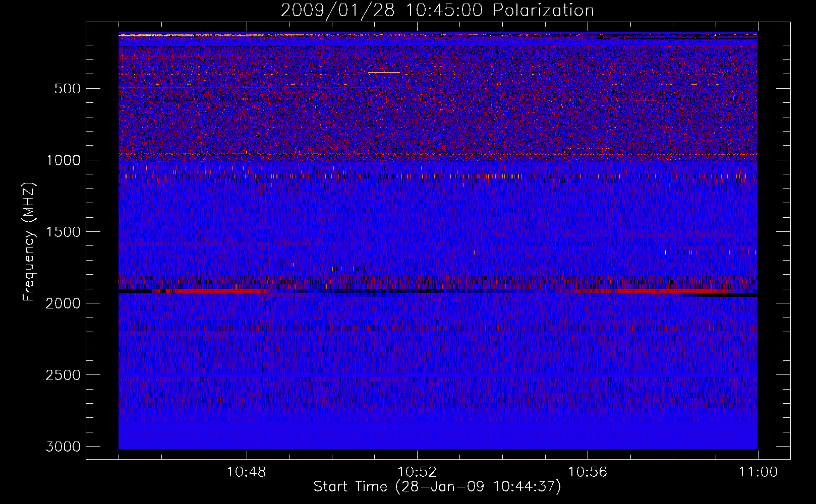Click the plot title '2009/01/28 10:45:00 Polarization'
Viewport: 816px width, 504px height.
tap(437, 10)
